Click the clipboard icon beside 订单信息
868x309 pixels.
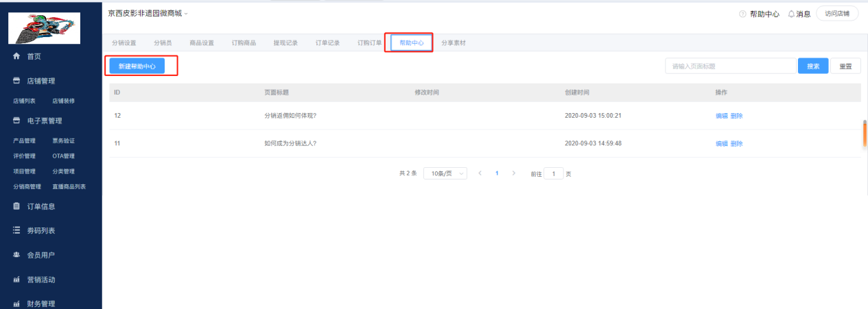click(17, 206)
